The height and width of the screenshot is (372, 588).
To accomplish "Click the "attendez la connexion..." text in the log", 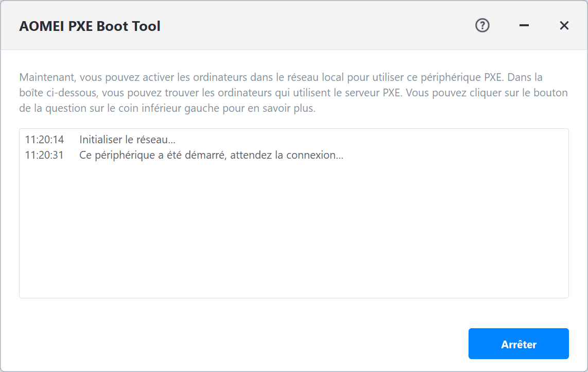I will [x=287, y=155].
